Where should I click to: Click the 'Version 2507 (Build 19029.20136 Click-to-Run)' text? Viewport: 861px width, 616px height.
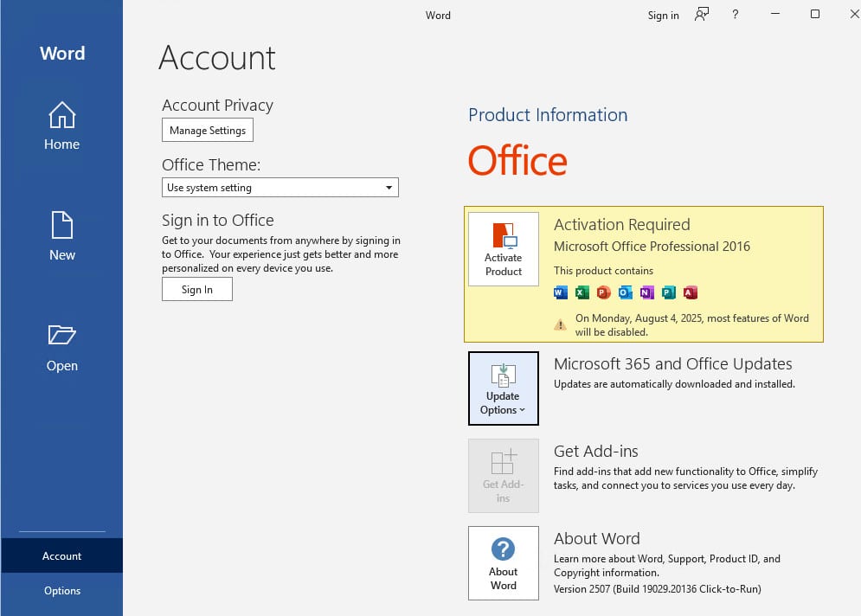click(658, 589)
